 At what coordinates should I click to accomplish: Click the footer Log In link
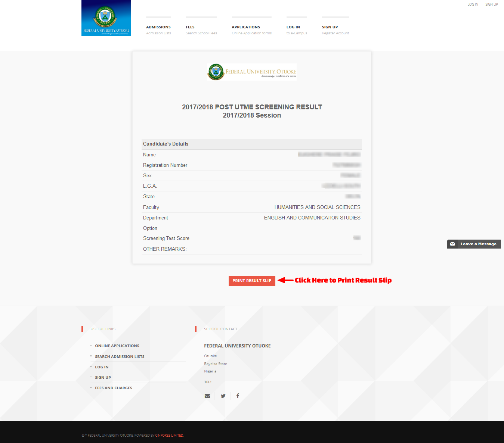click(102, 367)
